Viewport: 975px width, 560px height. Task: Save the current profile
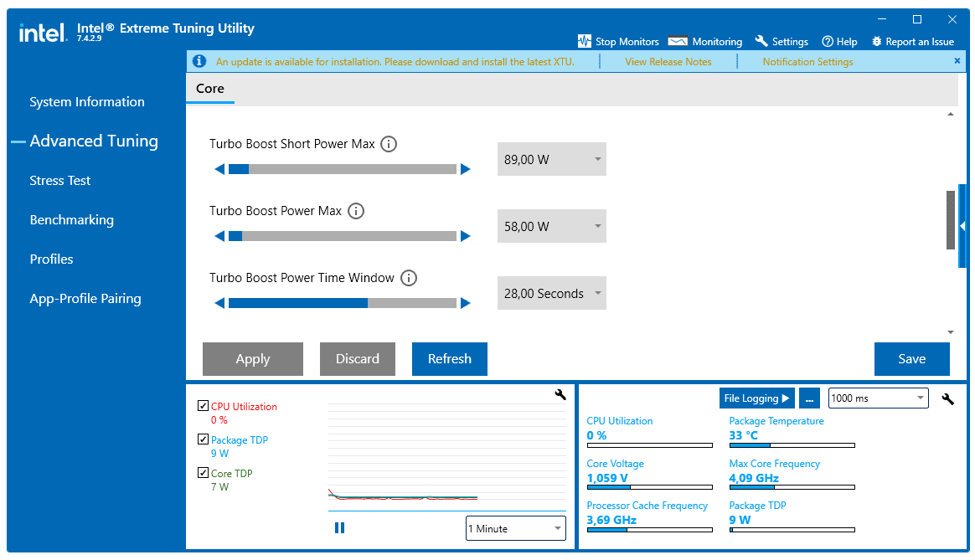pos(911,359)
